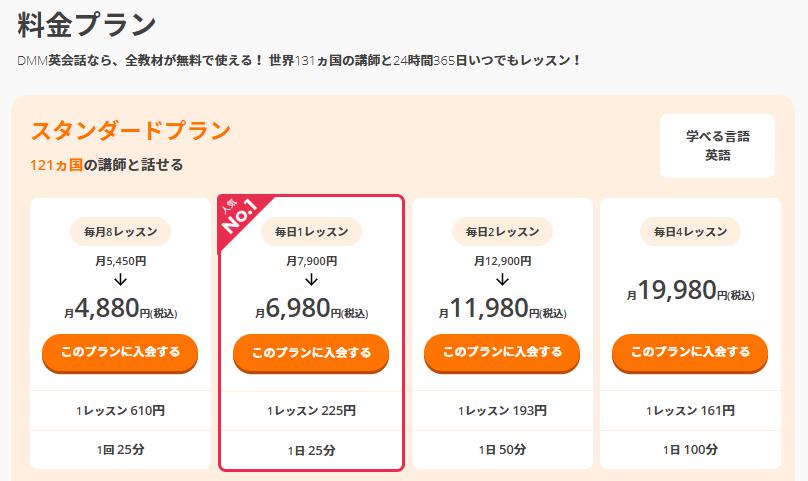Click the 学べる言語 英語 language box

(717, 146)
